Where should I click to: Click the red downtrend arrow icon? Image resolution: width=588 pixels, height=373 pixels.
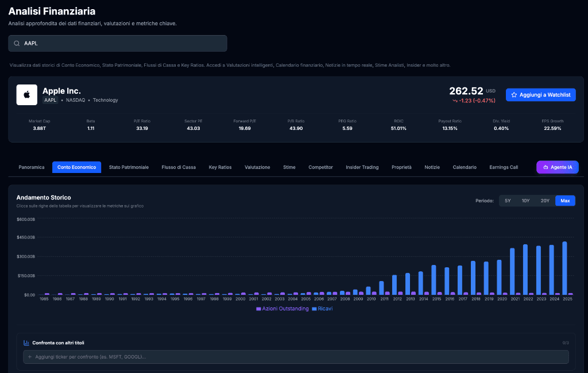click(x=455, y=101)
